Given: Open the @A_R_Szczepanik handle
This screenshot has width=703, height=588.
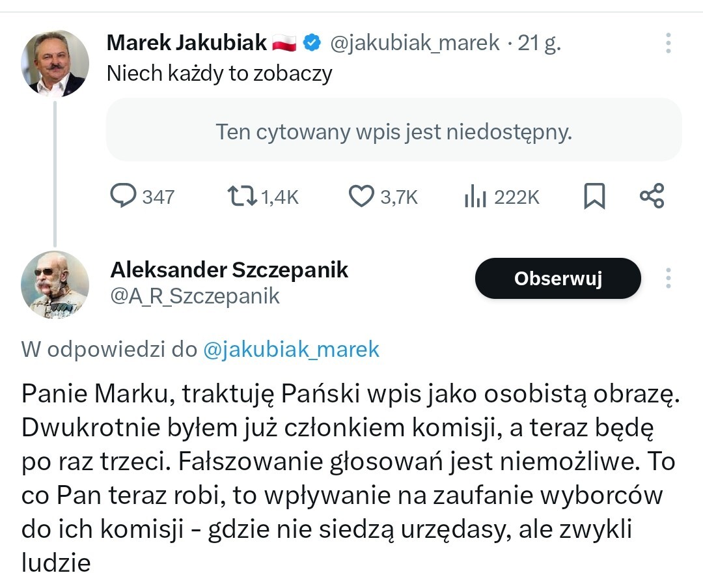Looking at the screenshot, I should [195, 296].
